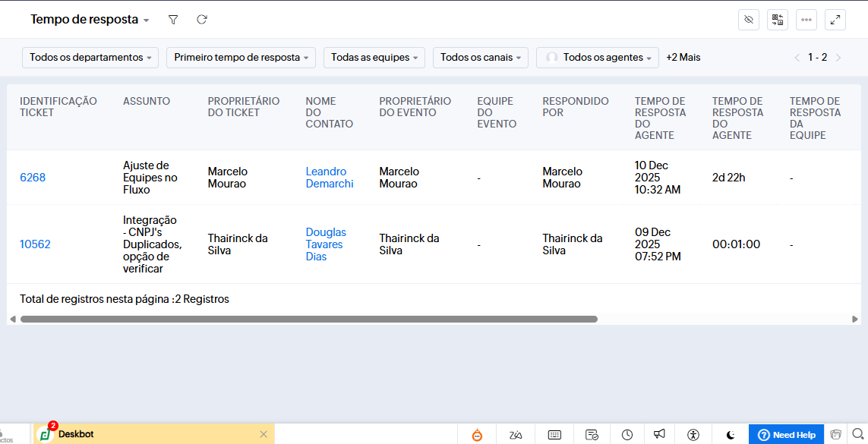Open the Primeiro tempo de resposta dropdown
This screenshot has width=868, height=444.
click(241, 58)
